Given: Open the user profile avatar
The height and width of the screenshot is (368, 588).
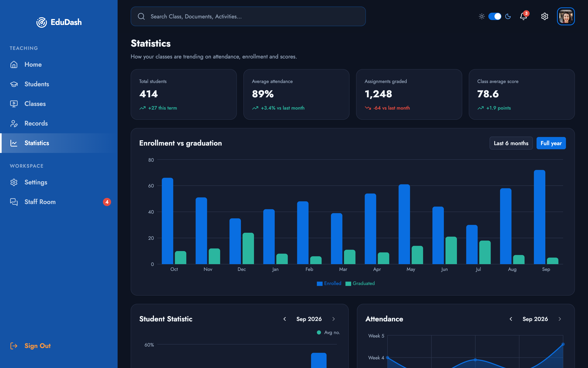Looking at the screenshot, I should point(566,16).
